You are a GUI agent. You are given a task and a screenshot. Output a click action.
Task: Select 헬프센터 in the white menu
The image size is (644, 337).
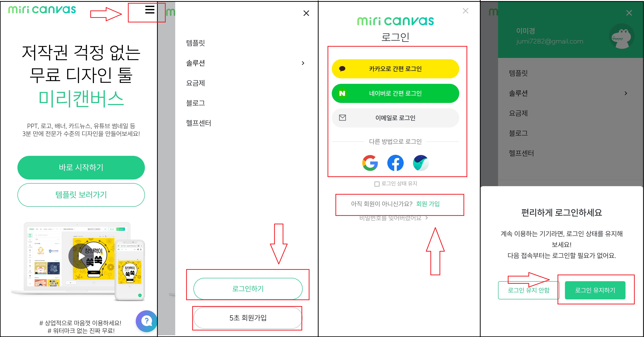click(198, 123)
